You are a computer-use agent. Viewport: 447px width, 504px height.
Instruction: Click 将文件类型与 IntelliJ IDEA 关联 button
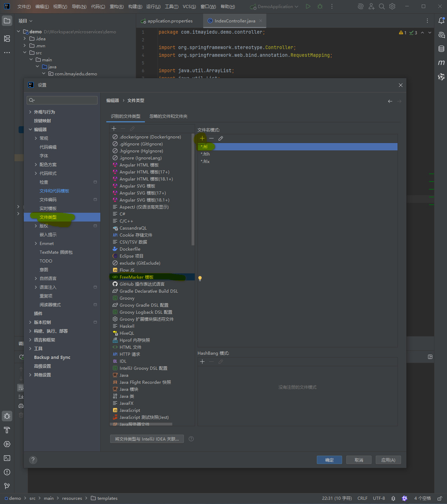tap(147, 439)
